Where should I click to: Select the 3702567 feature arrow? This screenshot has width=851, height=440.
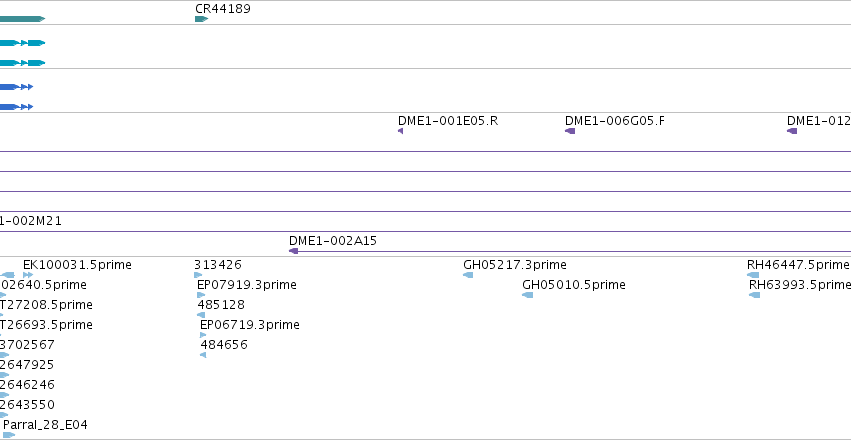(4, 355)
